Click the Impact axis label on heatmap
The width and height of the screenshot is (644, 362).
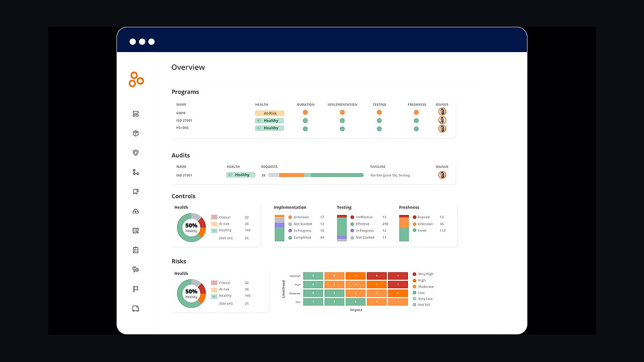point(356,310)
